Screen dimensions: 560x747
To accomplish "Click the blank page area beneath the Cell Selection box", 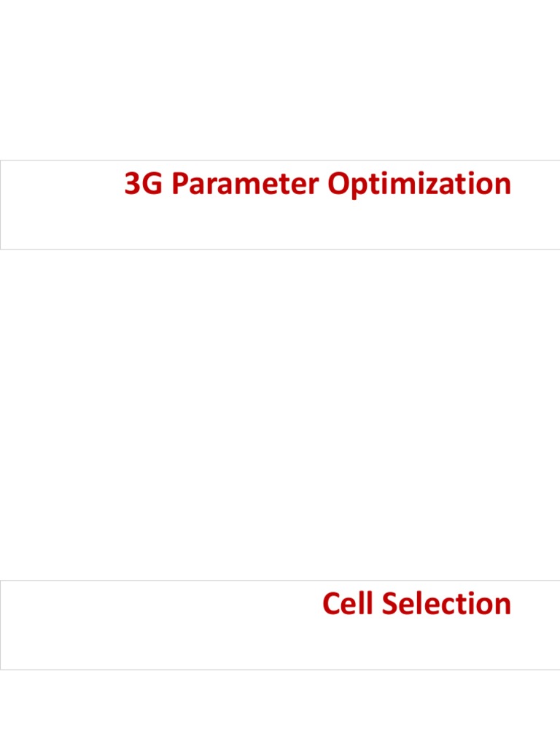I will [280, 708].
